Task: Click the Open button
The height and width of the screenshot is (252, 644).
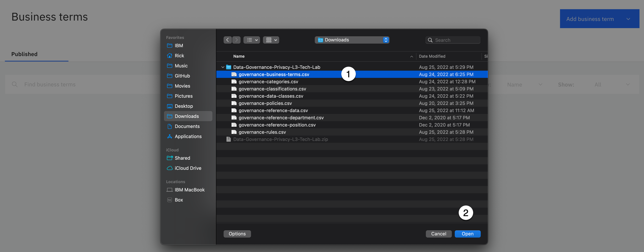Action: (x=467, y=234)
